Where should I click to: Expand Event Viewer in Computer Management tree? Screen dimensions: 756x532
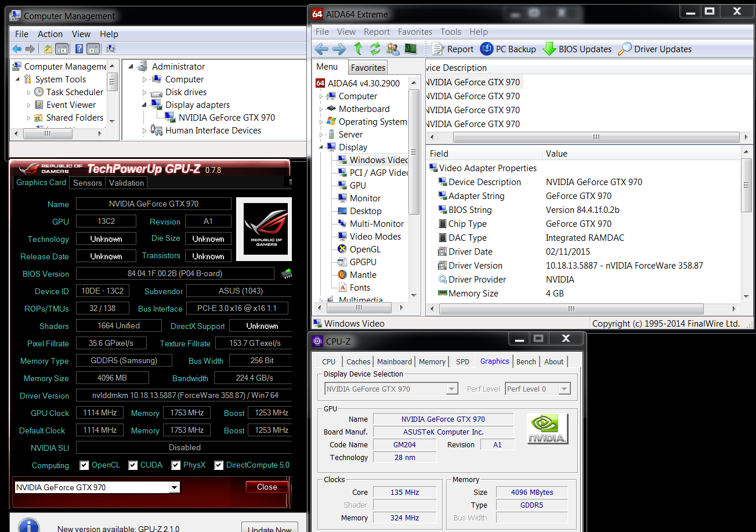pos(29,105)
